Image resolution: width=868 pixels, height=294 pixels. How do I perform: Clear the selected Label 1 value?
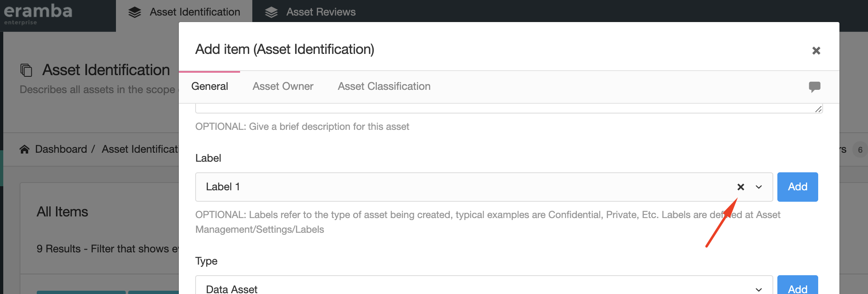(x=741, y=187)
